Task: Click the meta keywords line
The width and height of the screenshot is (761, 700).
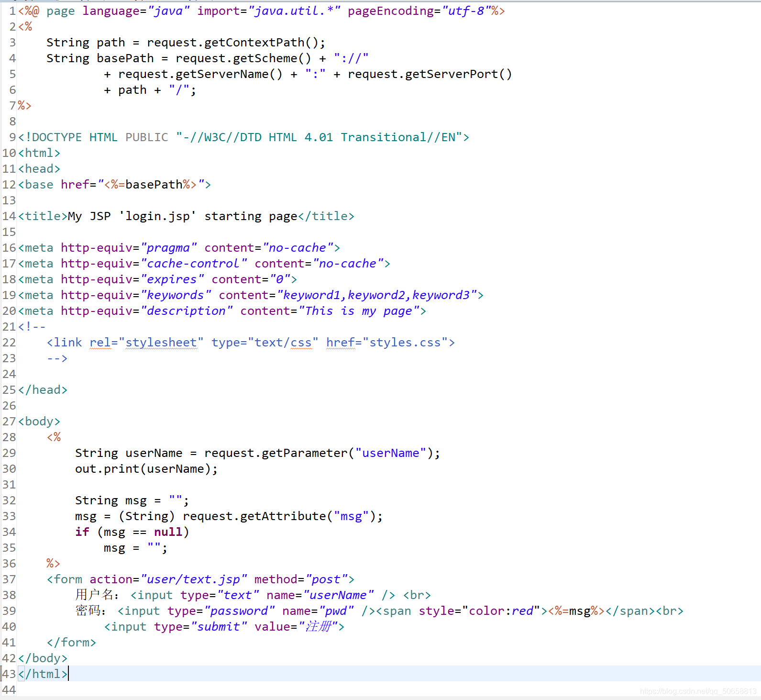Action: point(251,295)
